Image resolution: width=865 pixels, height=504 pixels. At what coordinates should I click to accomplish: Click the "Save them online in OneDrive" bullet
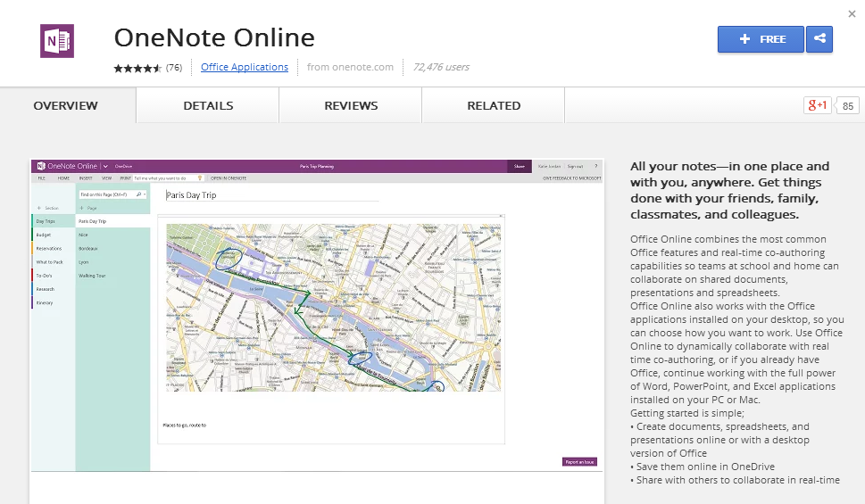tap(703, 467)
